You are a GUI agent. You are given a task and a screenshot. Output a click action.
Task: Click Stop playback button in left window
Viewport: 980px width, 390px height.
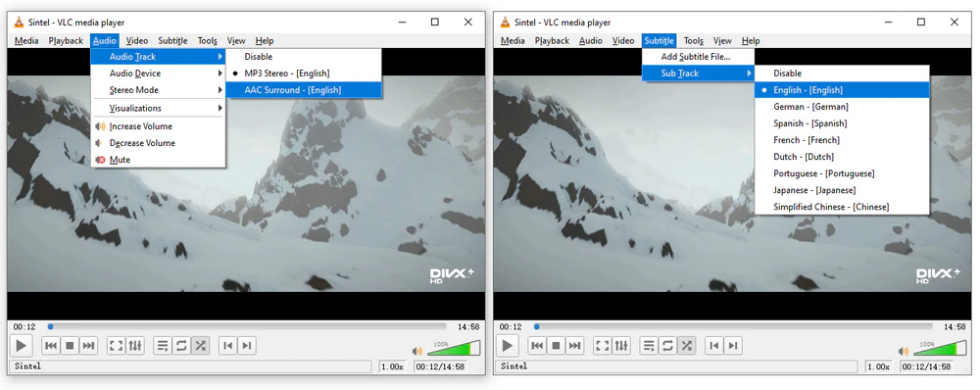pyautogui.click(x=70, y=345)
